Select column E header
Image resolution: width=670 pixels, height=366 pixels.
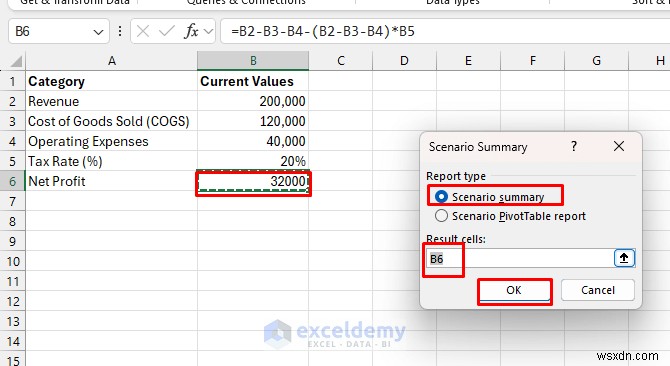tap(468, 61)
